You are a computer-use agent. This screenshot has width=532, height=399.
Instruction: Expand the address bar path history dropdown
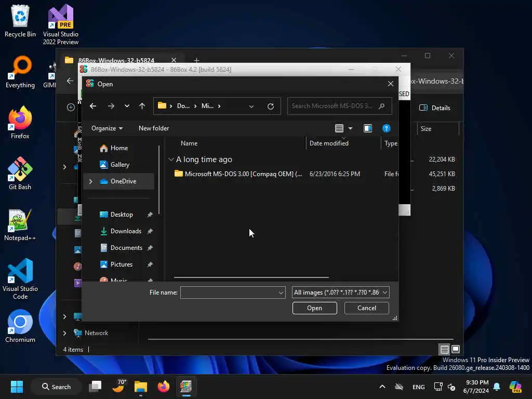(251, 106)
